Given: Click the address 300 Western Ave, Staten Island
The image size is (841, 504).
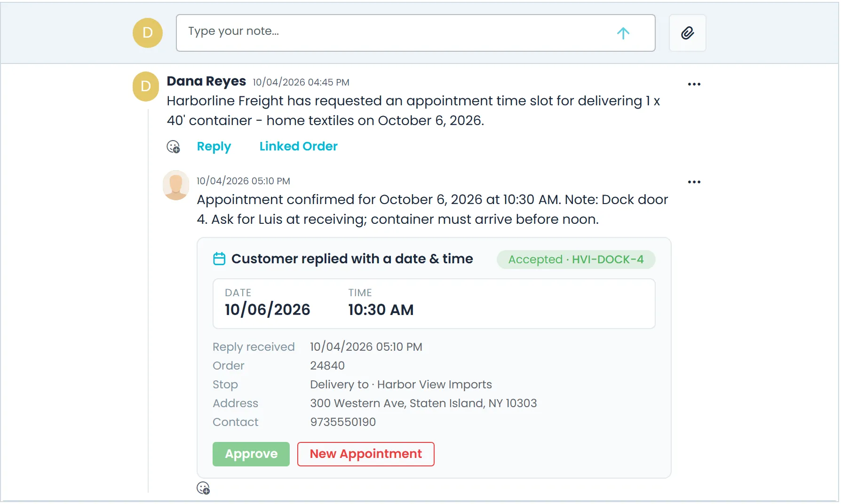Looking at the screenshot, I should coord(423,403).
